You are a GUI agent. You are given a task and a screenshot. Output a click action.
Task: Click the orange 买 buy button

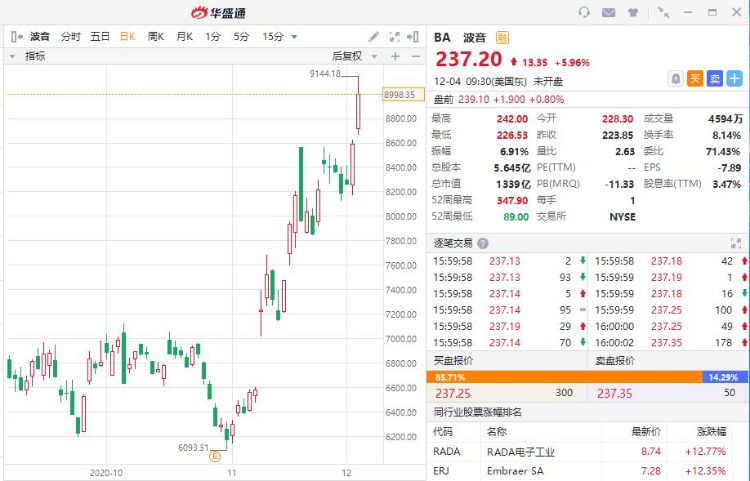pyautogui.click(x=695, y=78)
